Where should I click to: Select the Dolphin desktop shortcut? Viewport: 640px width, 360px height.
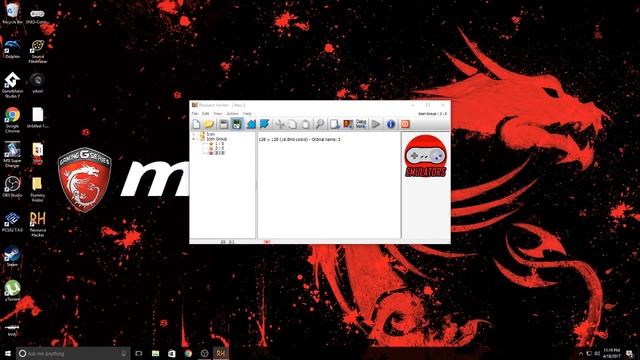pos(12,49)
